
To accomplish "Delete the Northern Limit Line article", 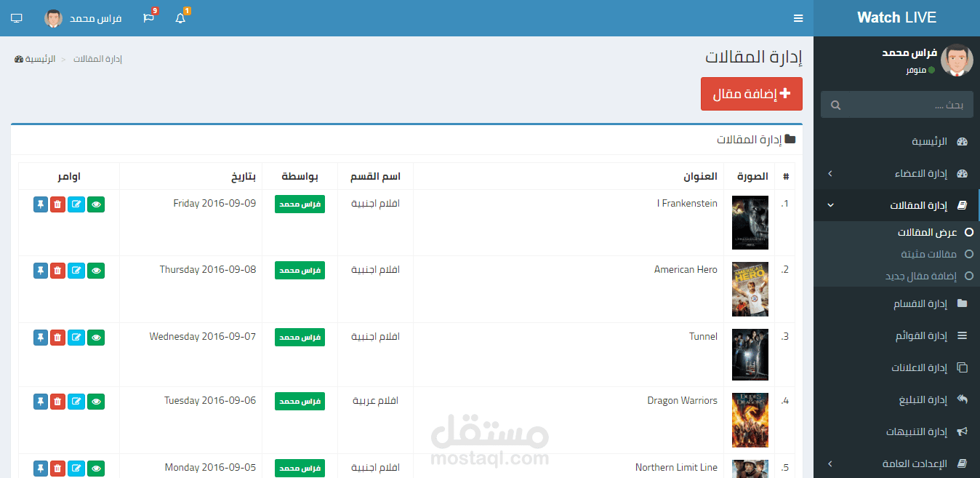I will (57, 469).
